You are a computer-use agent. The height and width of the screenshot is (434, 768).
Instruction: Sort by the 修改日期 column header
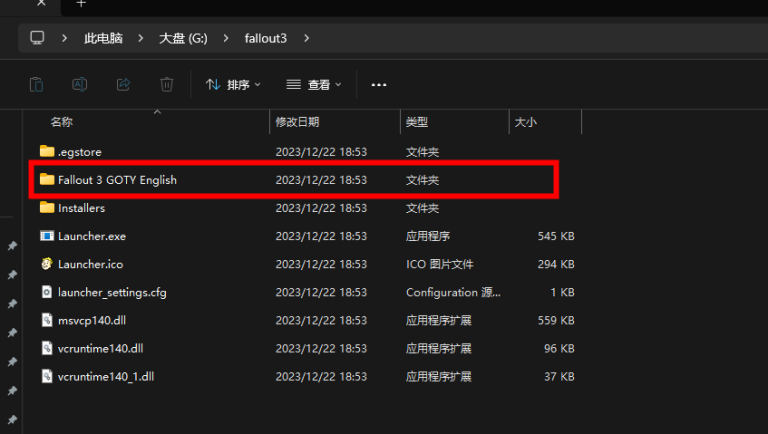click(297, 122)
